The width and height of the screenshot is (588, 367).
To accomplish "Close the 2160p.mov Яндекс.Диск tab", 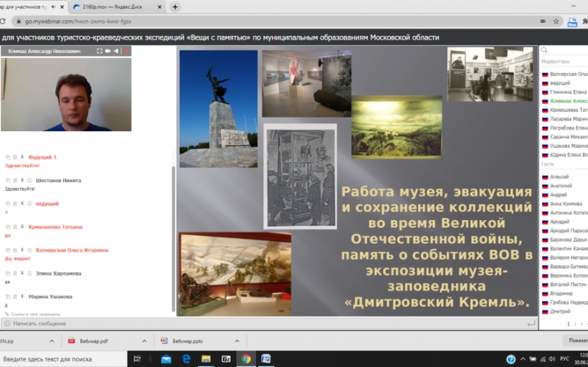I will [x=159, y=6].
